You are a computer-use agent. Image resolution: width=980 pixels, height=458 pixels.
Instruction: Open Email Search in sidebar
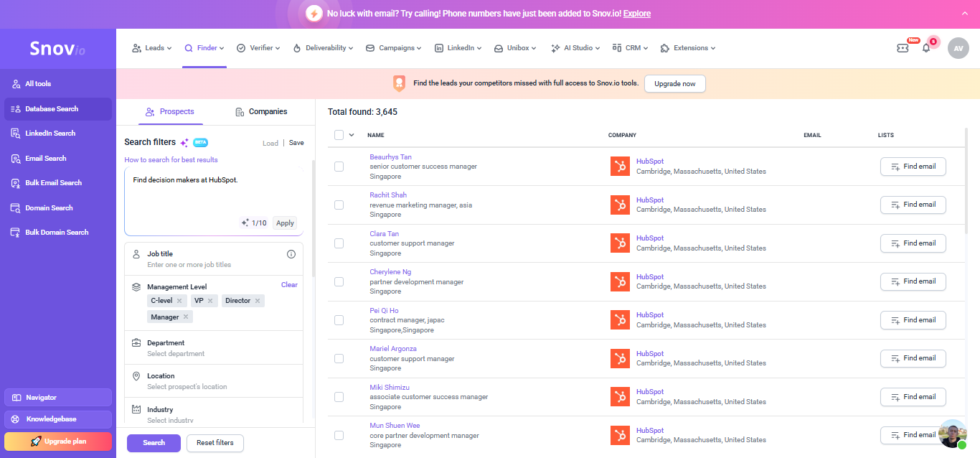tap(58, 159)
